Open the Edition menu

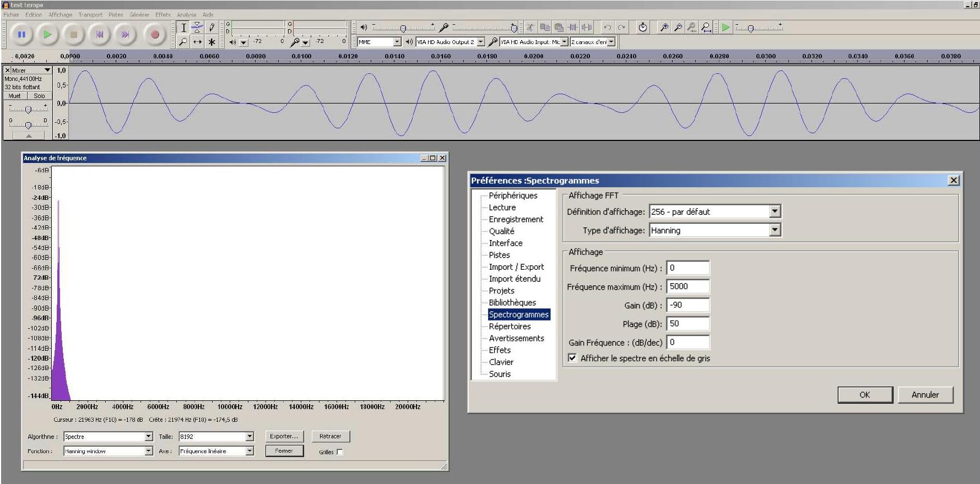pyautogui.click(x=34, y=15)
